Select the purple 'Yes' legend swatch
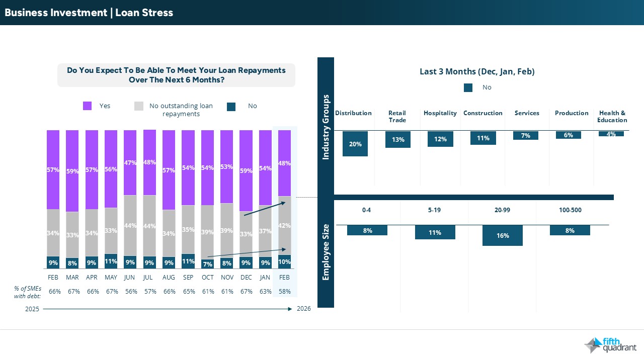The height and width of the screenshot is (362, 644). click(87, 106)
